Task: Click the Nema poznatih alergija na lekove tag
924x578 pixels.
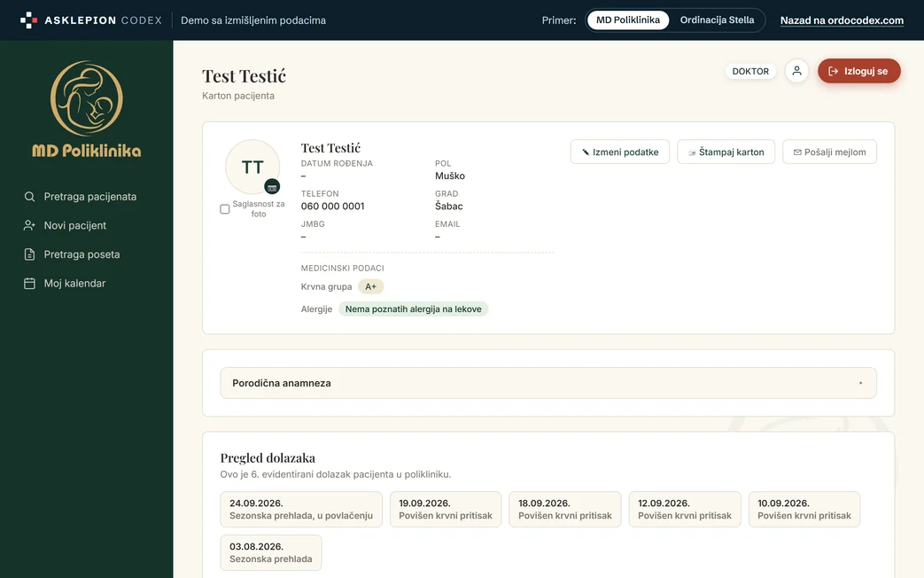Action: 414,309
